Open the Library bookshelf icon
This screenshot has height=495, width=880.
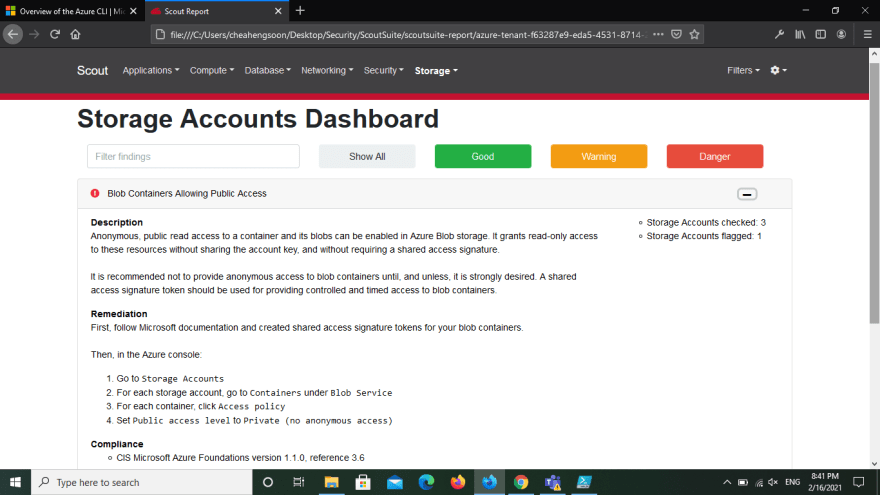[800, 35]
